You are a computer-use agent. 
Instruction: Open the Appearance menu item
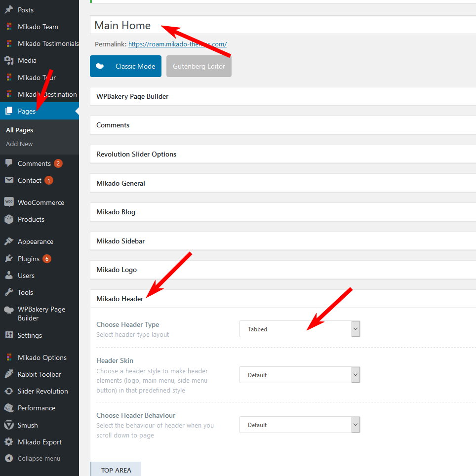click(36, 241)
